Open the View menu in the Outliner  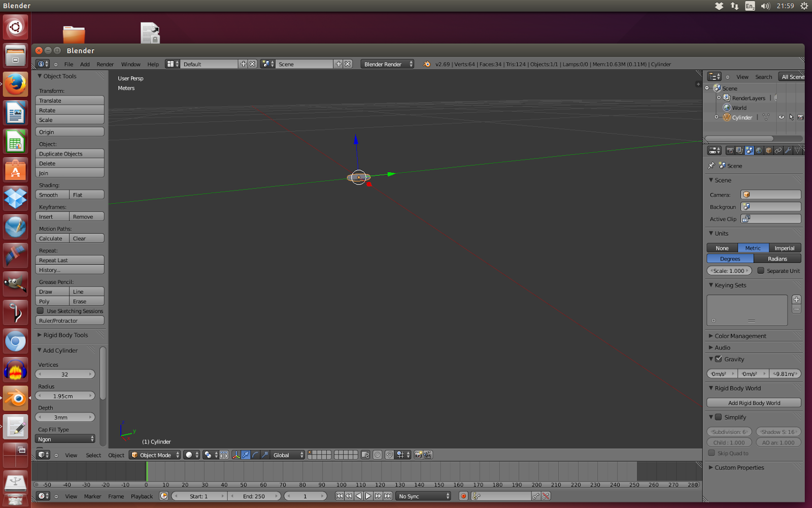(742, 76)
